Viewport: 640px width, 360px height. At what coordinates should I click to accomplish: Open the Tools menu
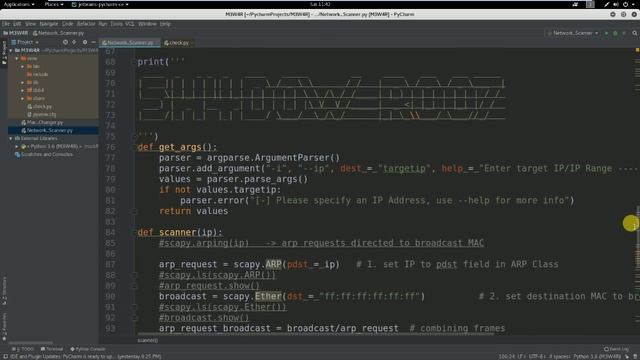coord(116,24)
